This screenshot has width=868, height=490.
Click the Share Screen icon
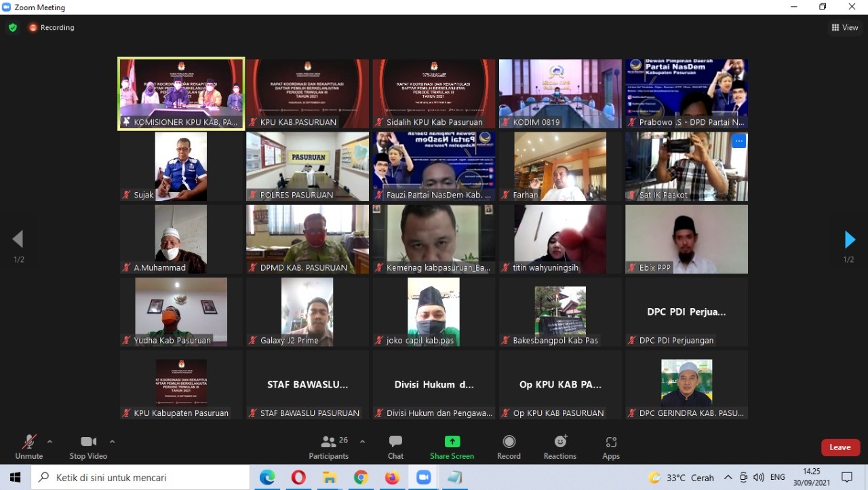[452, 442]
